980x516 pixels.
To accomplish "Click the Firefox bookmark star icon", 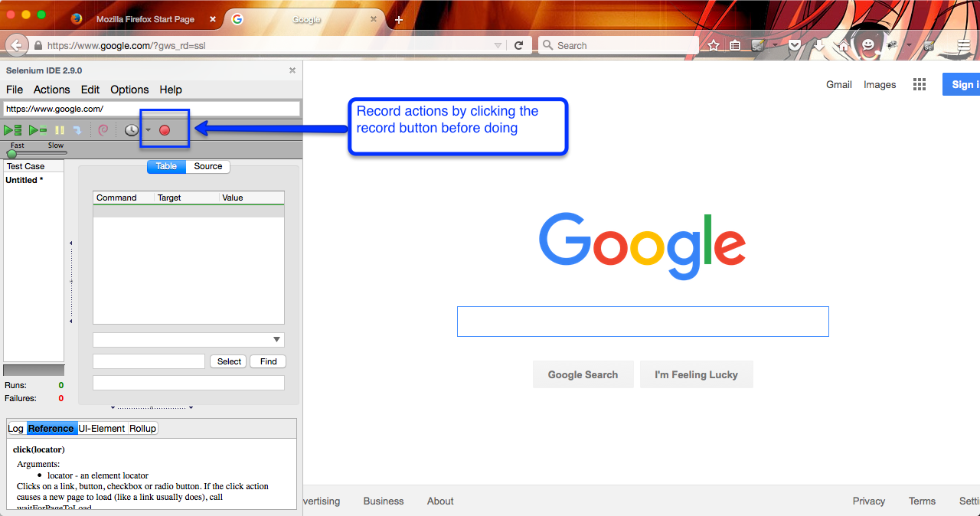I will [x=714, y=46].
